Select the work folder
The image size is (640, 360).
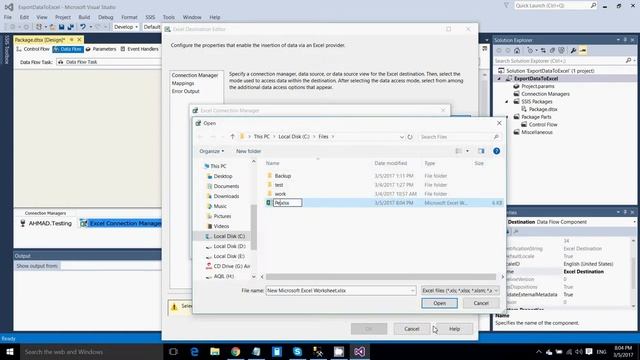coord(280,194)
